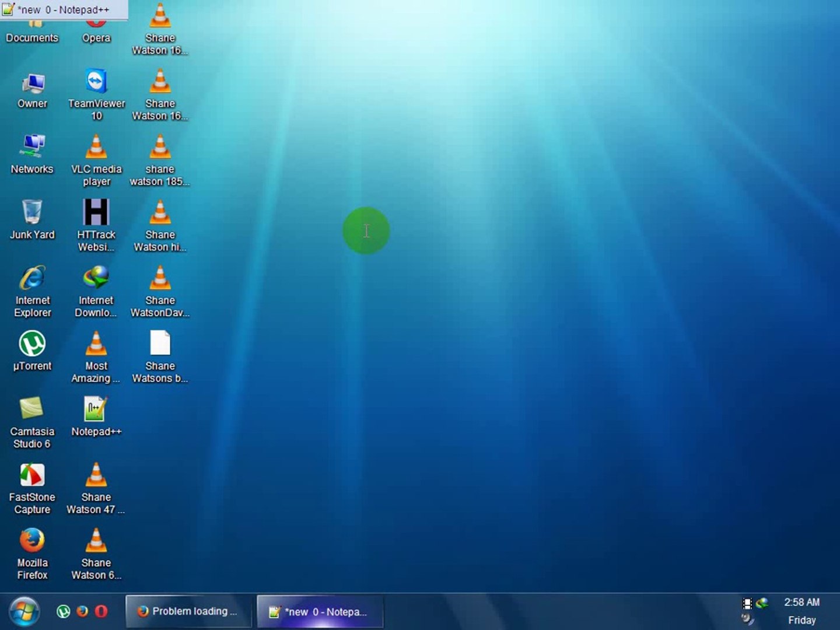Select the Notepad++ desktop icon
The image size is (840, 630).
96,416
